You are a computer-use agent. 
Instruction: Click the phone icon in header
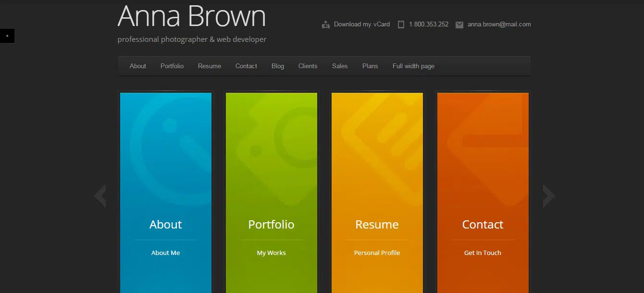[401, 25]
